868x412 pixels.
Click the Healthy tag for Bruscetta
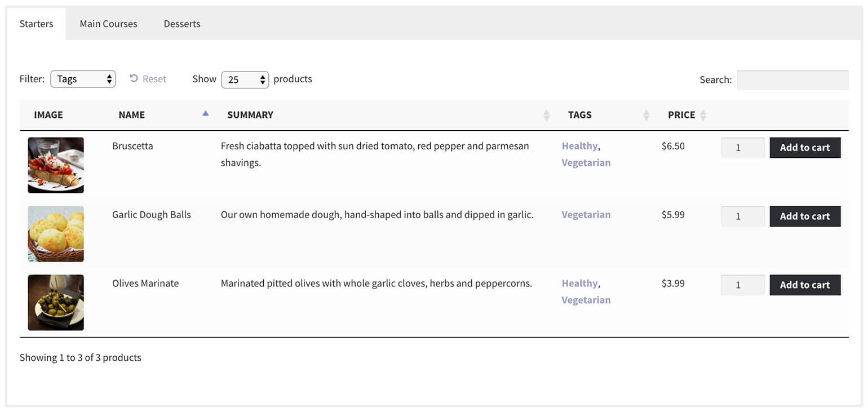click(579, 146)
